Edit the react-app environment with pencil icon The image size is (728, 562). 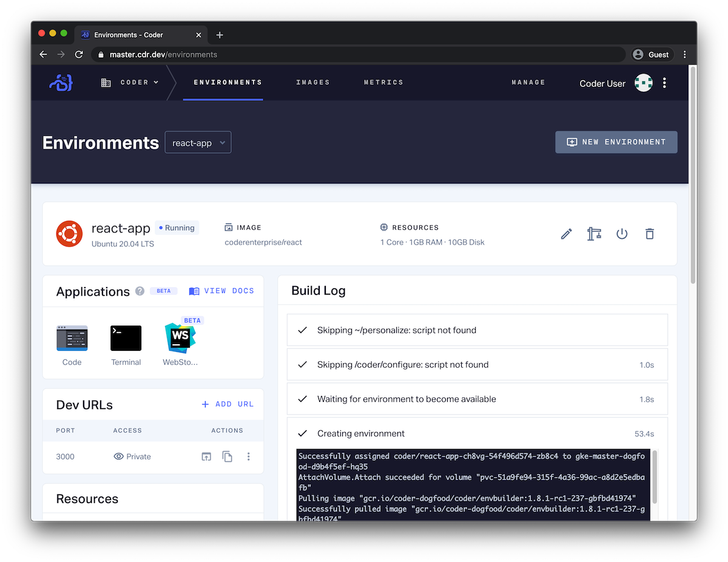pyautogui.click(x=567, y=234)
